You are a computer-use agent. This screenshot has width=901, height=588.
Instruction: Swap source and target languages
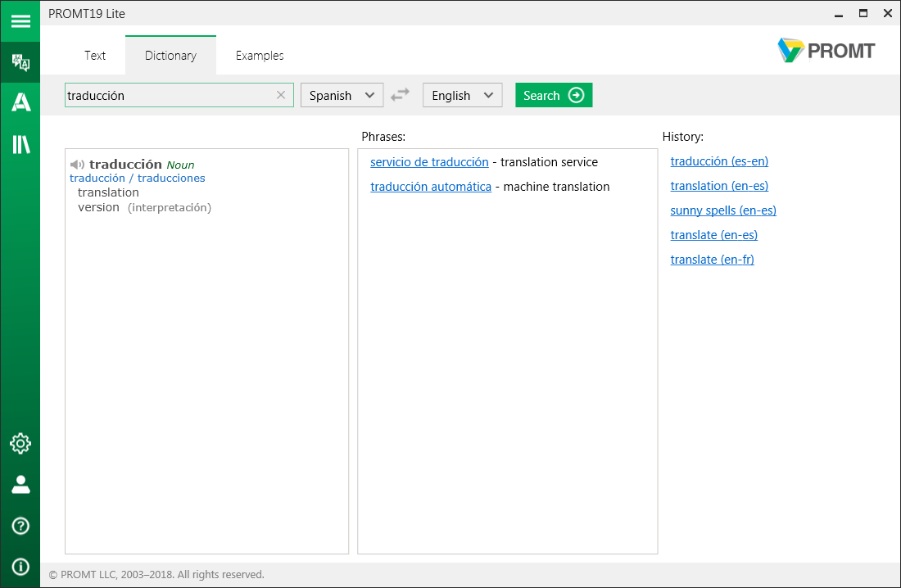tap(400, 95)
